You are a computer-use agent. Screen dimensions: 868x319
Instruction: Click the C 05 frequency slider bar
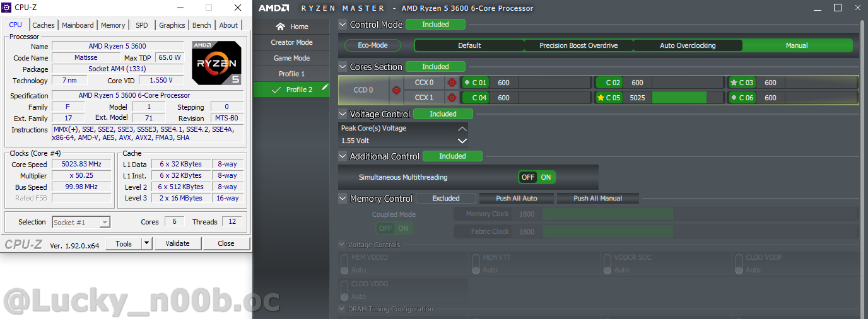[x=678, y=98]
